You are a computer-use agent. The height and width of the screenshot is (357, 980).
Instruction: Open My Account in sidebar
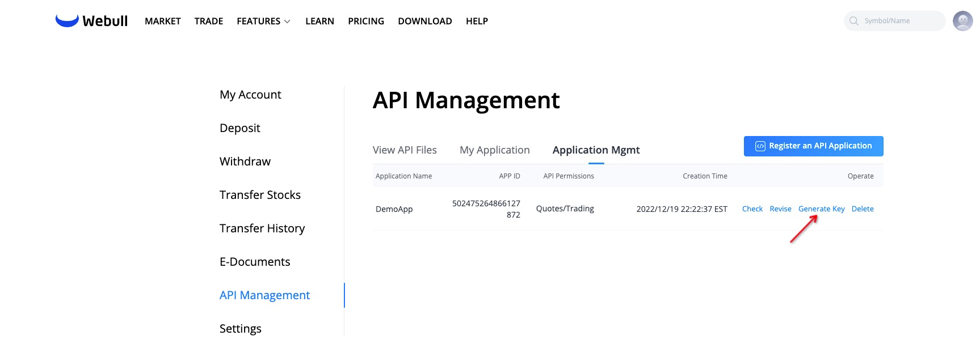tap(250, 95)
